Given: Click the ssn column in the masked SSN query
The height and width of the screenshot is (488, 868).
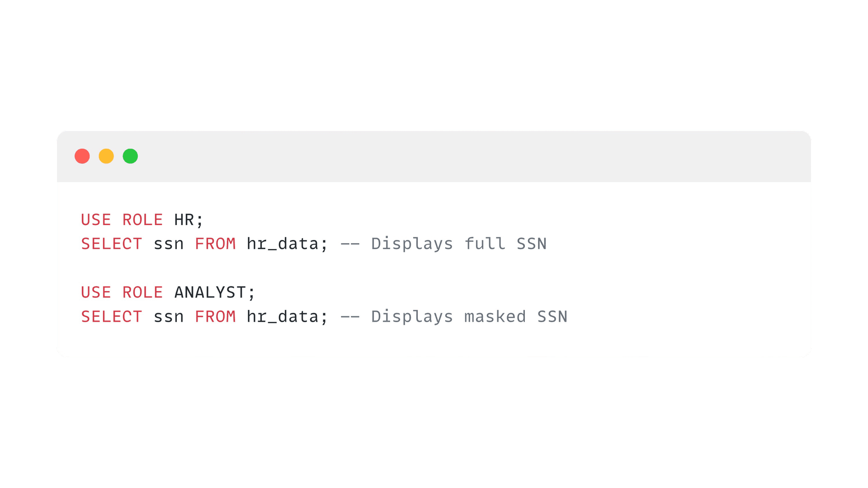Looking at the screenshot, I should pos(169,317).
